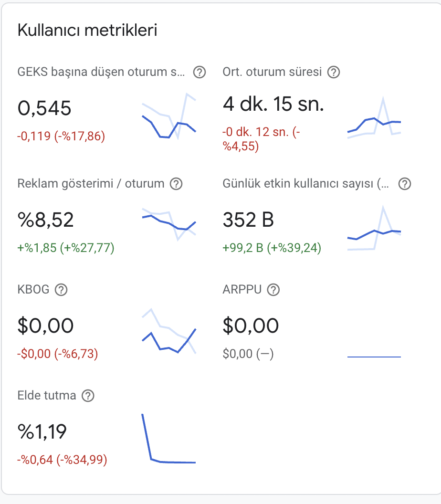The height and width of the screenshot is (504, 441).
Task: Click the 0,545 metric value
Action: click(44, 108)
